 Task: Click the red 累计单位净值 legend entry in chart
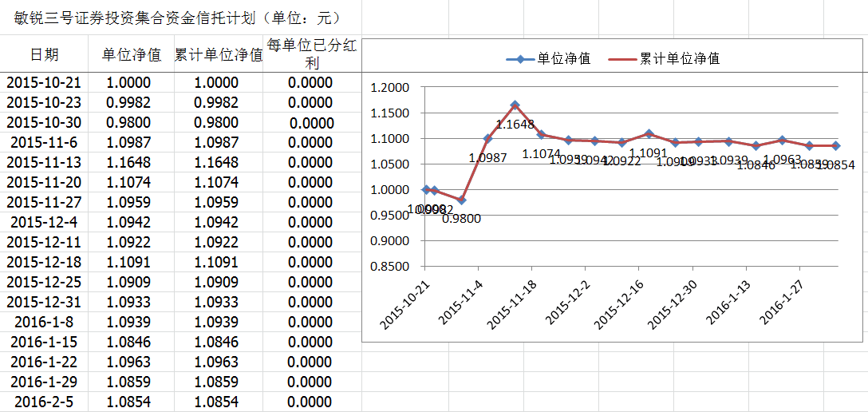pos(664,58)
